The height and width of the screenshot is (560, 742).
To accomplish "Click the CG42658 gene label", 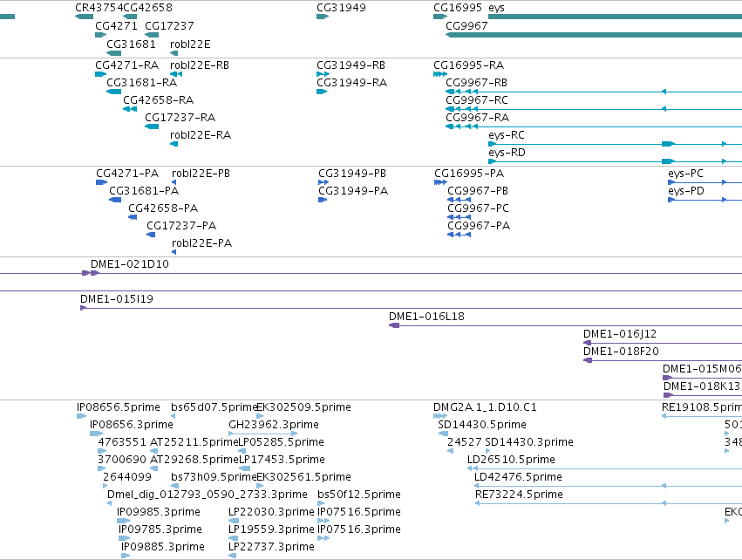I will coord(147,8).
